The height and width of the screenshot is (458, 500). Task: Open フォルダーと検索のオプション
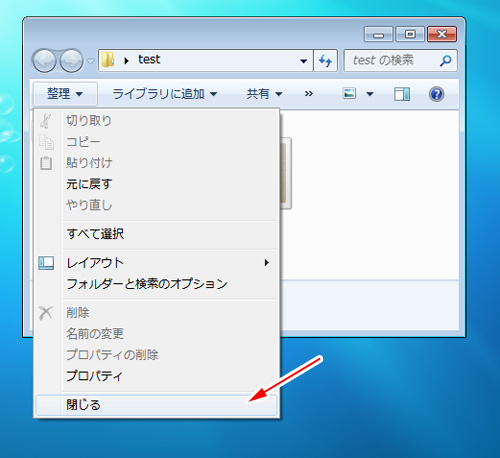click(157, 284)
